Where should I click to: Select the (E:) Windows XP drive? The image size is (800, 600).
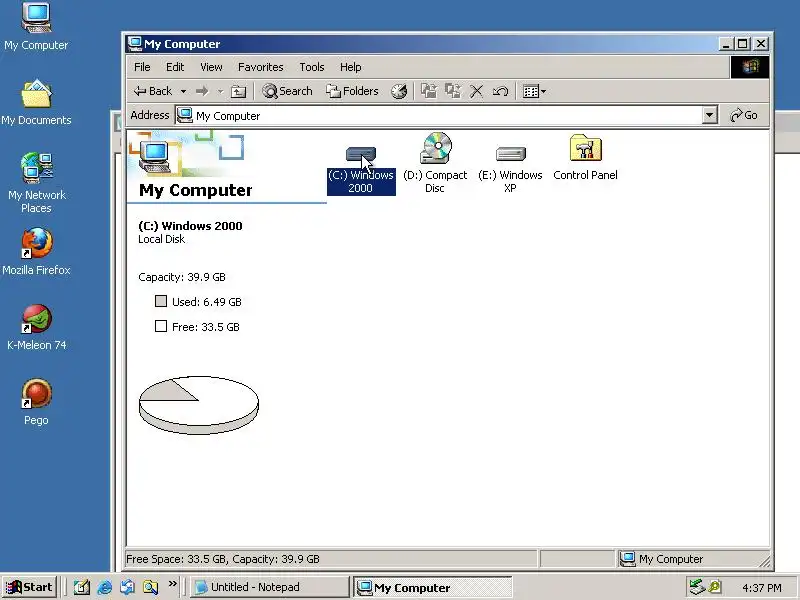point(510,169)
